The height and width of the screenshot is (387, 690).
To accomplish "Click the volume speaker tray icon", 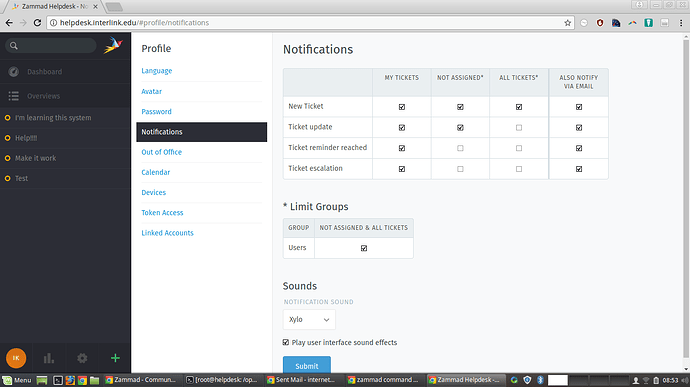I will pyautogui.click(x=685, y=380).
